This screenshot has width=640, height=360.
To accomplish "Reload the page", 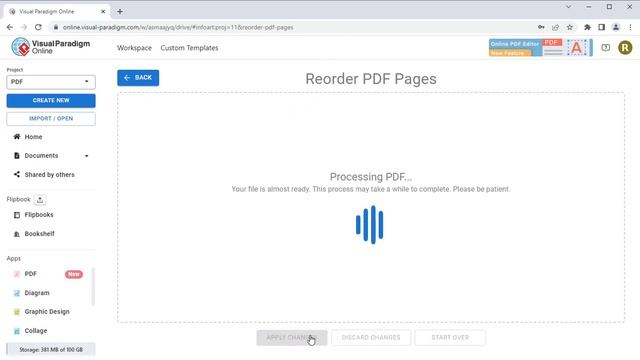I will (38, 27).
